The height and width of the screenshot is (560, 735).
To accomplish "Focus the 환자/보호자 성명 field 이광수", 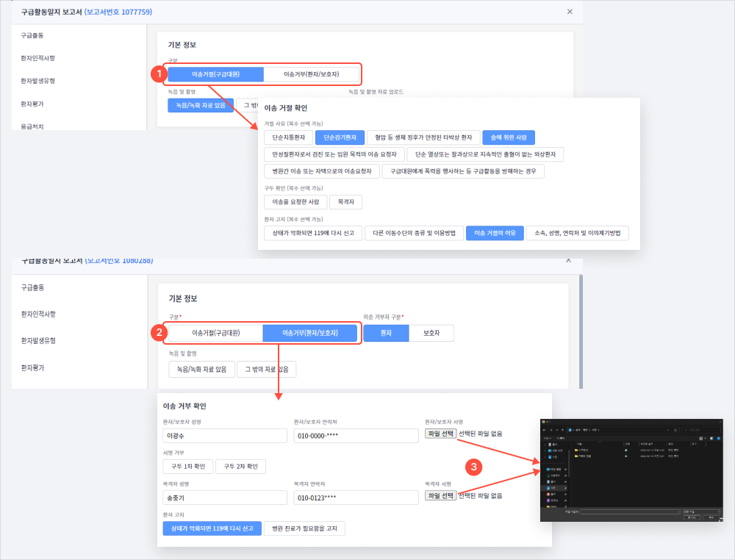I will [x=225, y=436].
